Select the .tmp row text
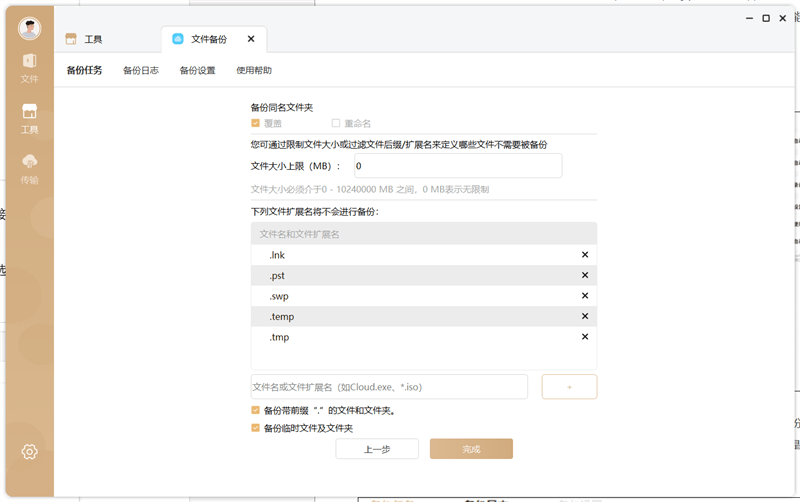 [279, 337]
